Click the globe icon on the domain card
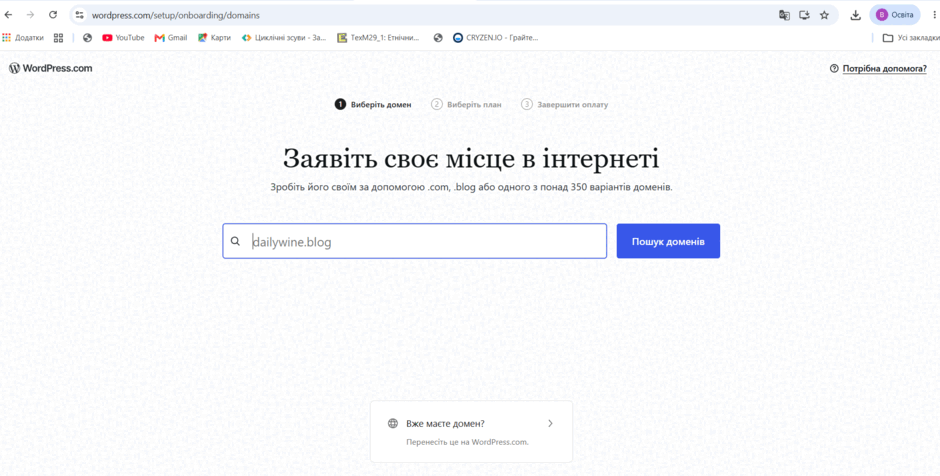The height and width of the screenshot is (476, 940). (393, 423)
